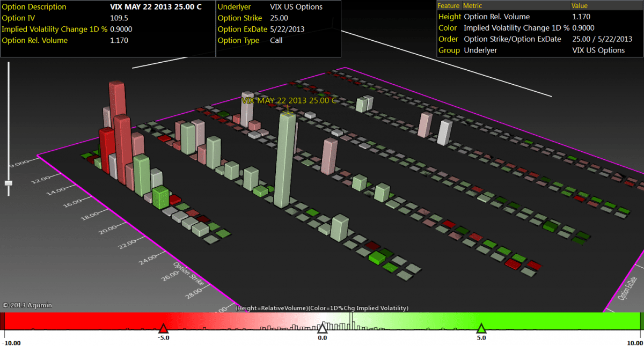Click the white triangle marker at 0.0
This screenshot has height=346, width=644.
click(x=322, y=328)
